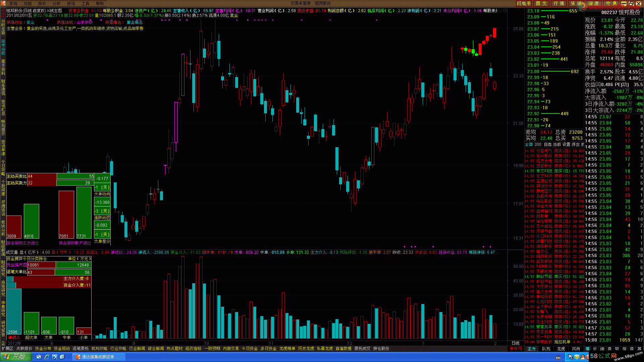Click the 闪电手 quick trade button
The image size is (644, 362).
coord(524,3)
